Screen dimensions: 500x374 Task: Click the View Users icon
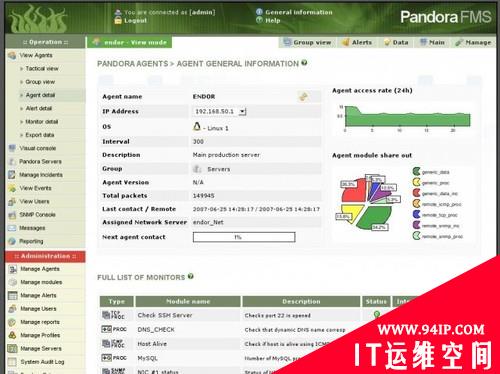12,202
